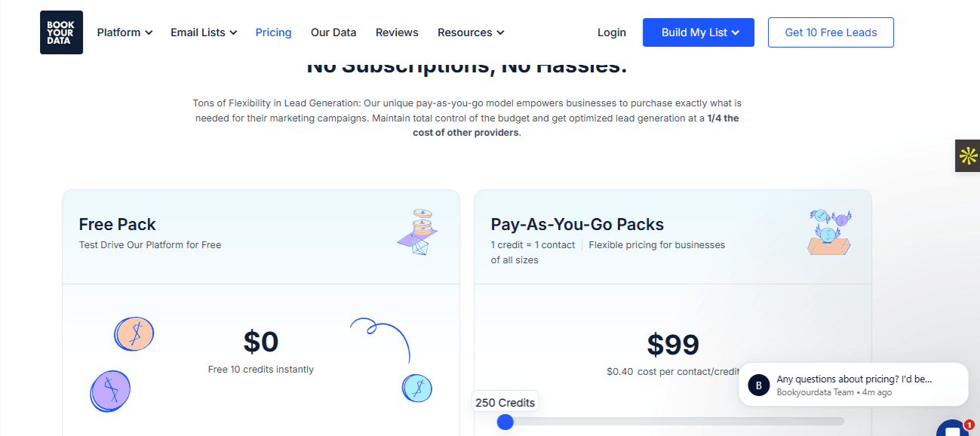Click the Bookyourdata Team avatar in chat popup

[x=759, y=385]
